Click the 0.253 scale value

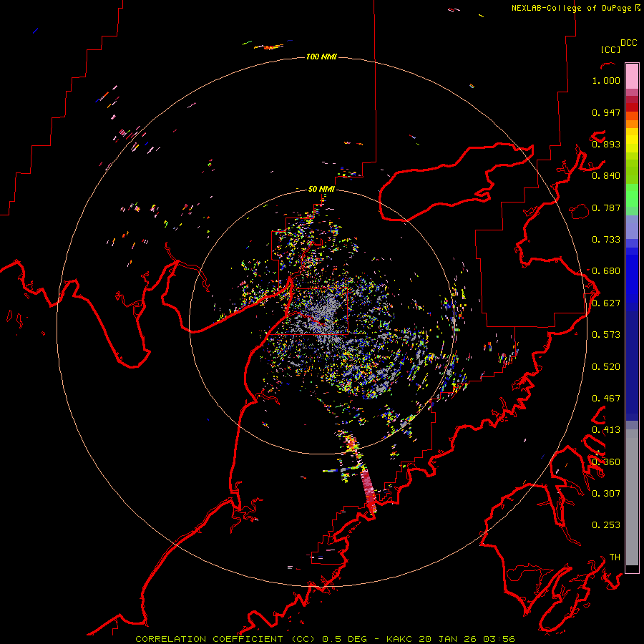[x=606, y=525]
